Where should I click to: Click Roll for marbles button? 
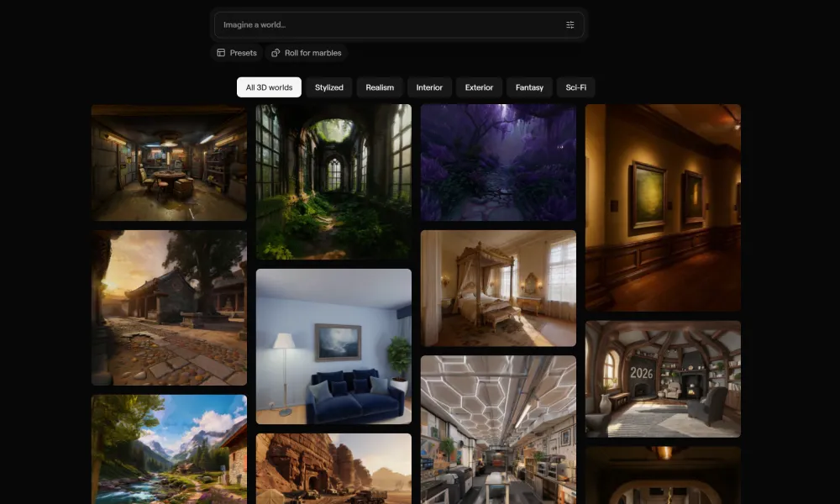click(x=307, y=53)
